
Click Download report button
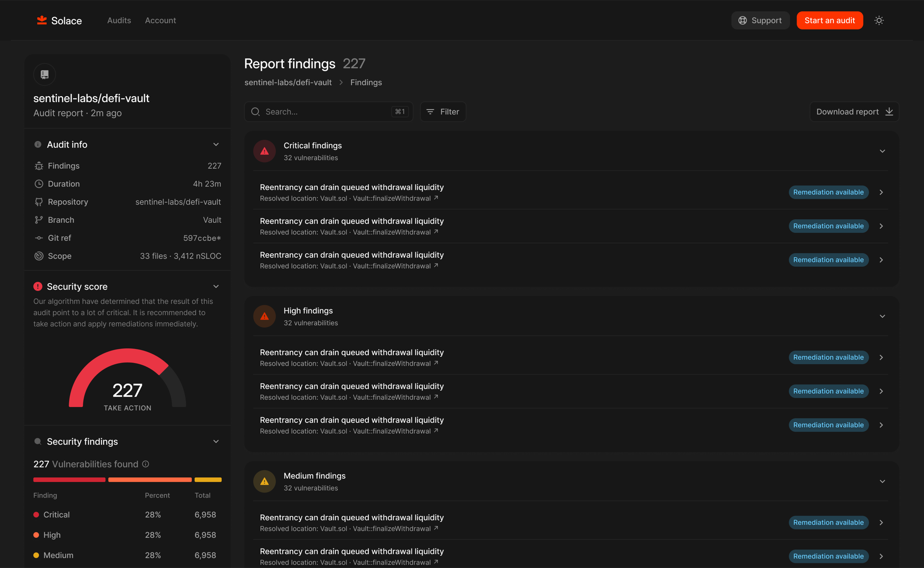(854, 112)
